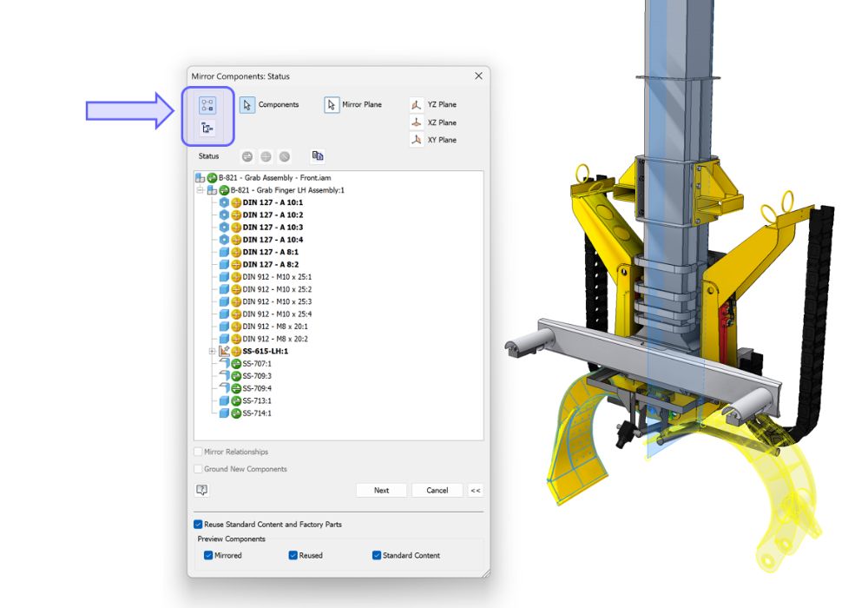Click the Cancel button
Image resolution: width=868 pixels, height=608 pixels.
tap(437, 490)
